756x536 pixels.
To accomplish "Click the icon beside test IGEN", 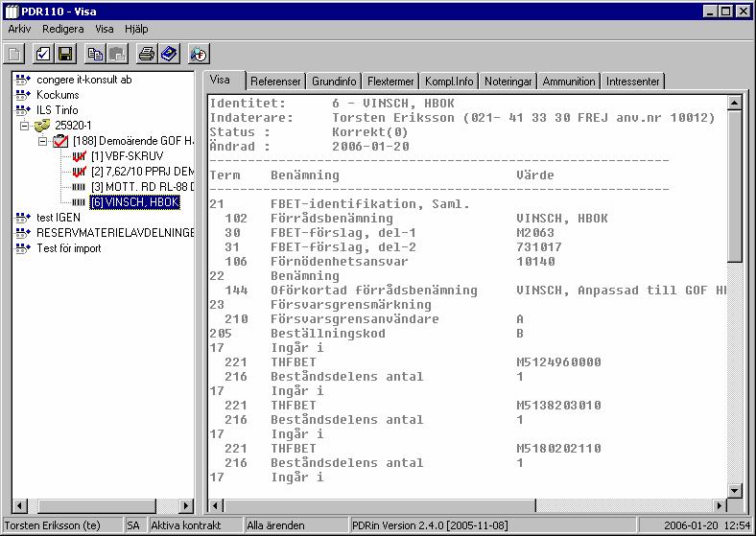I will pyautogui.click(x=23, y=218).
